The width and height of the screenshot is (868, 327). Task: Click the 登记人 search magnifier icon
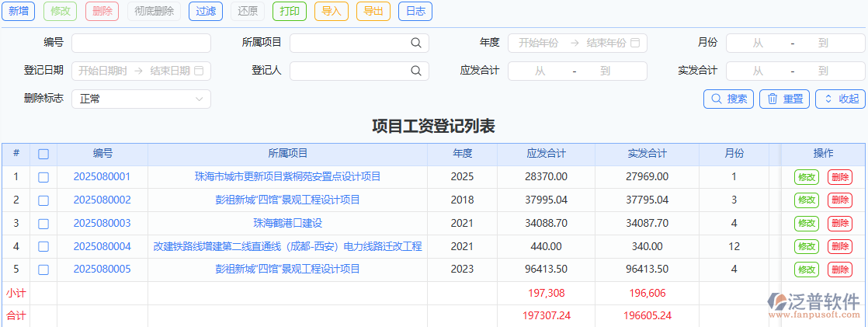tap(415, 71)
